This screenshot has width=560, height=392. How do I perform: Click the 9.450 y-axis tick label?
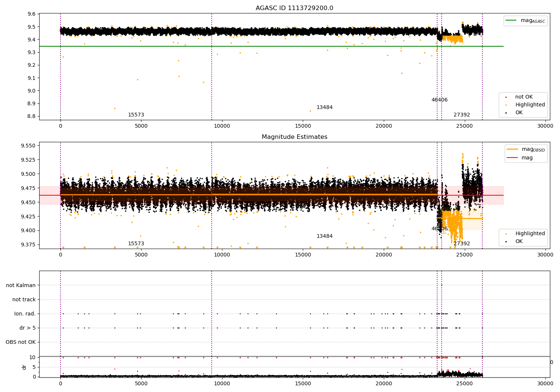click(29, 202)
